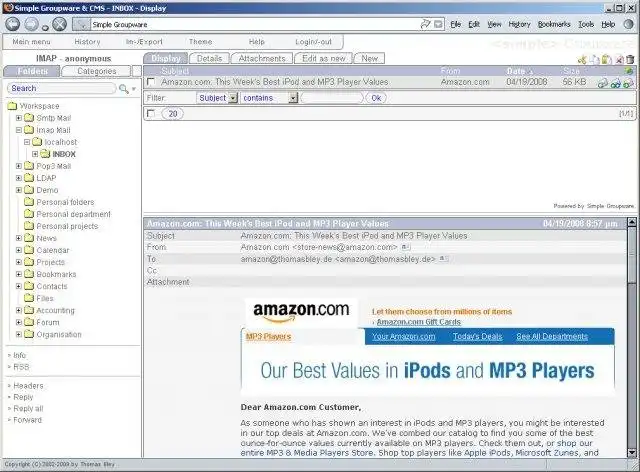Image resolution: width=640 pixels, height=472 pixels.
Task: Tick the checkbox for the Amazon.com email
Action: tap(151, 82)
